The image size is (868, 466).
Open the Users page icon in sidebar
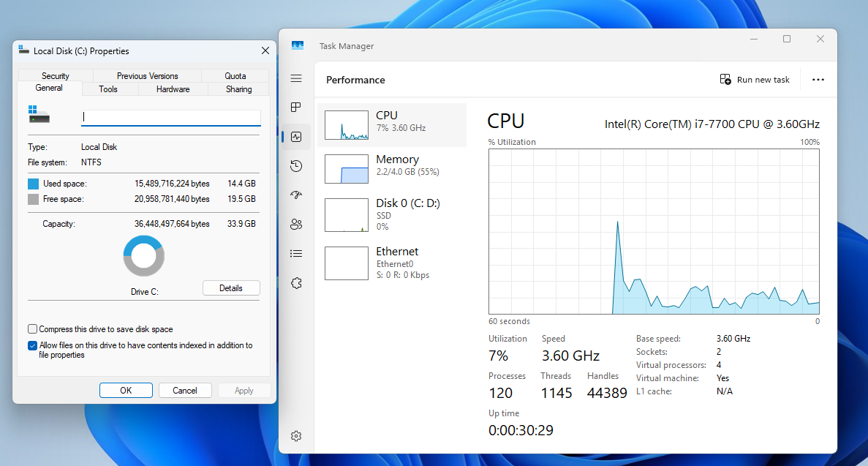point(296,225)
